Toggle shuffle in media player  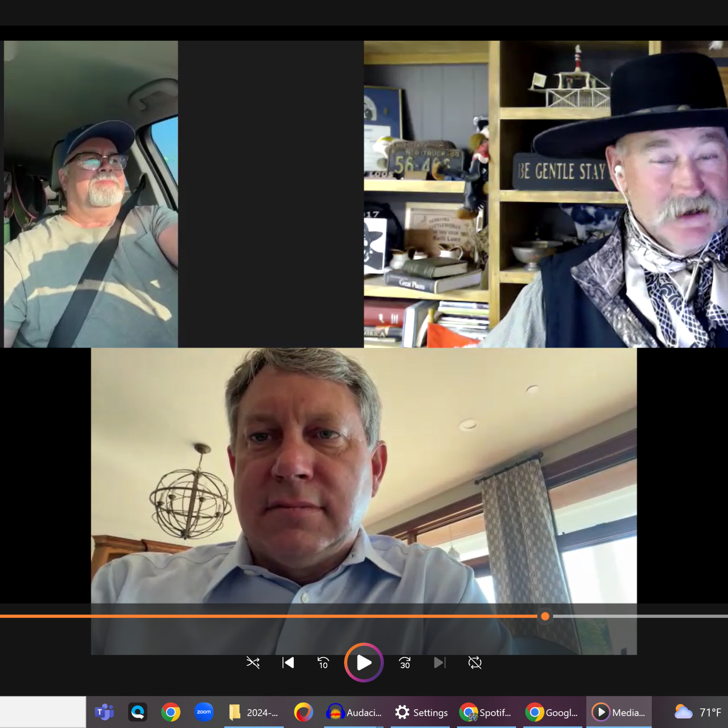click(253, 662)
